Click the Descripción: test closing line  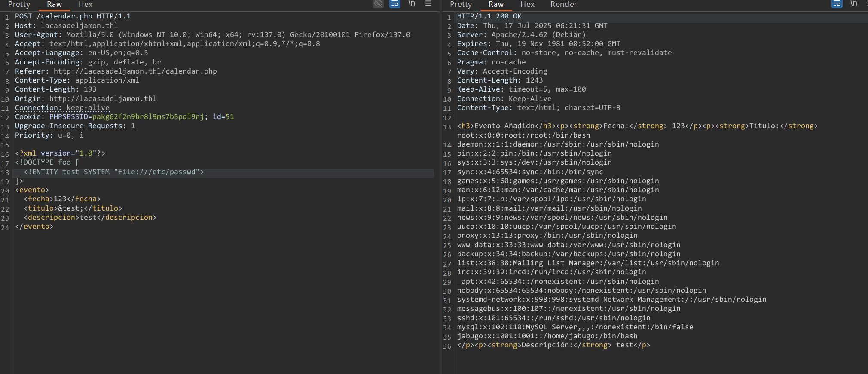point(554,345)
